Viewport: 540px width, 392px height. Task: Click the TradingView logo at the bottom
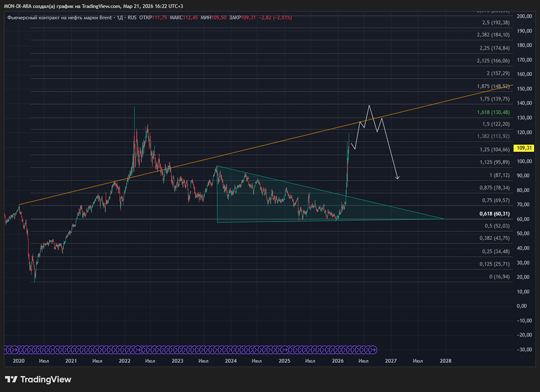tap(38, 379)
